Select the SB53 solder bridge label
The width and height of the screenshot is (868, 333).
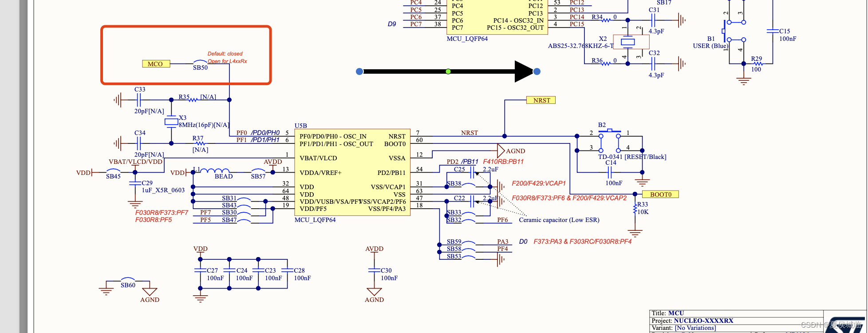tap(454, 257)
